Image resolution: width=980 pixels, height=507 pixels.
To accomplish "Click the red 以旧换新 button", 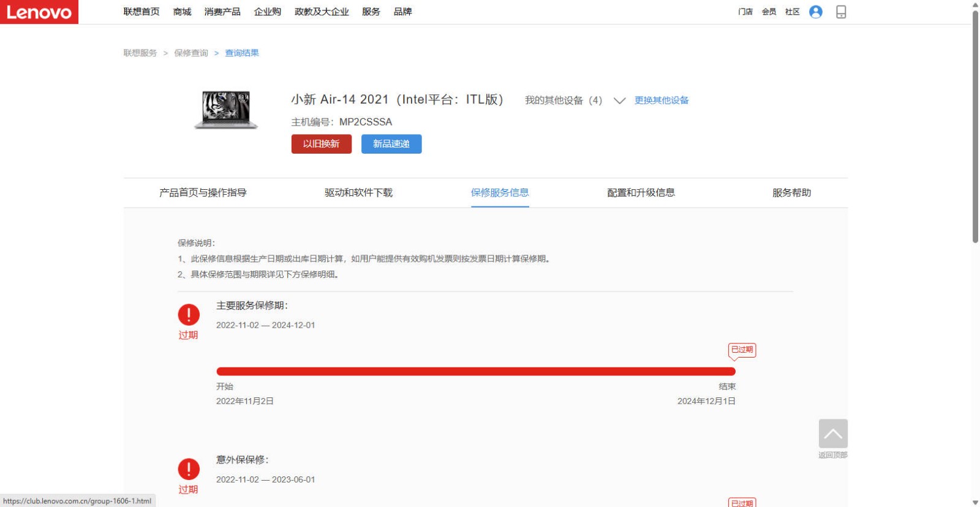I will pyautogui.click(x=321, y=144).
